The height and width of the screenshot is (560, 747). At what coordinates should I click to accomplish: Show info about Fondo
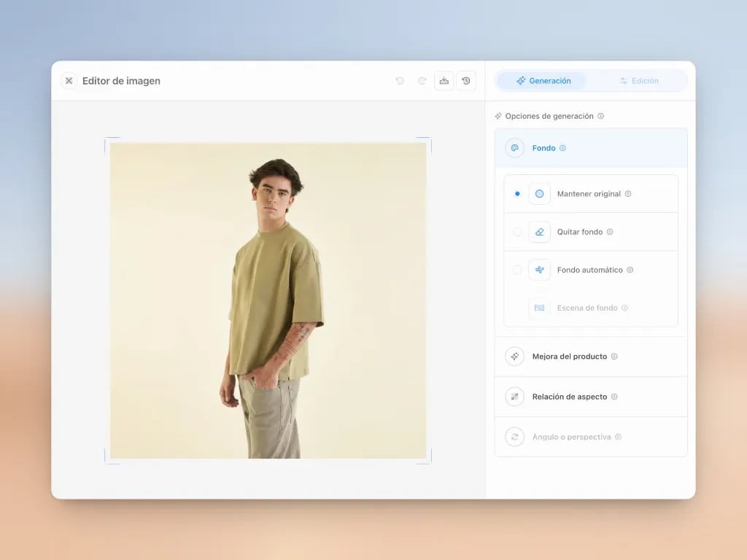(x=562, y=148)
